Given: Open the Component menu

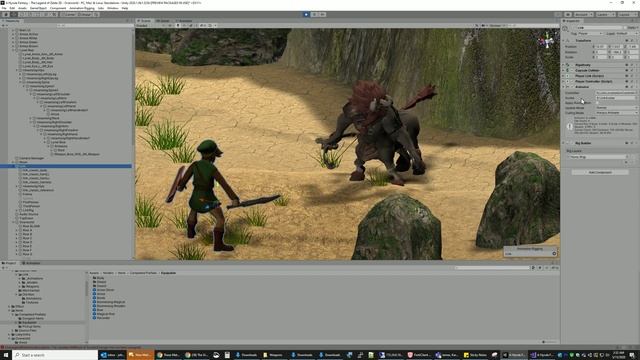Looking at the screenshot, I should pos(58,8).
